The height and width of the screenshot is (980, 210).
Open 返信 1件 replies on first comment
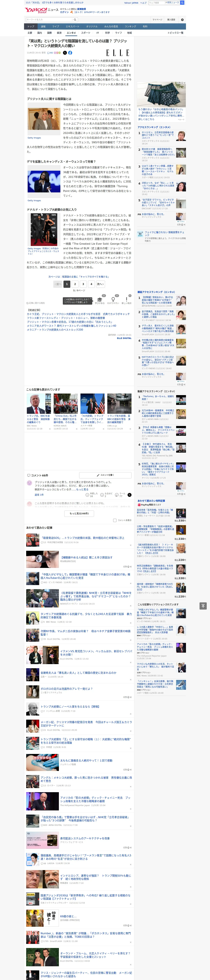(x=39, y=495)
